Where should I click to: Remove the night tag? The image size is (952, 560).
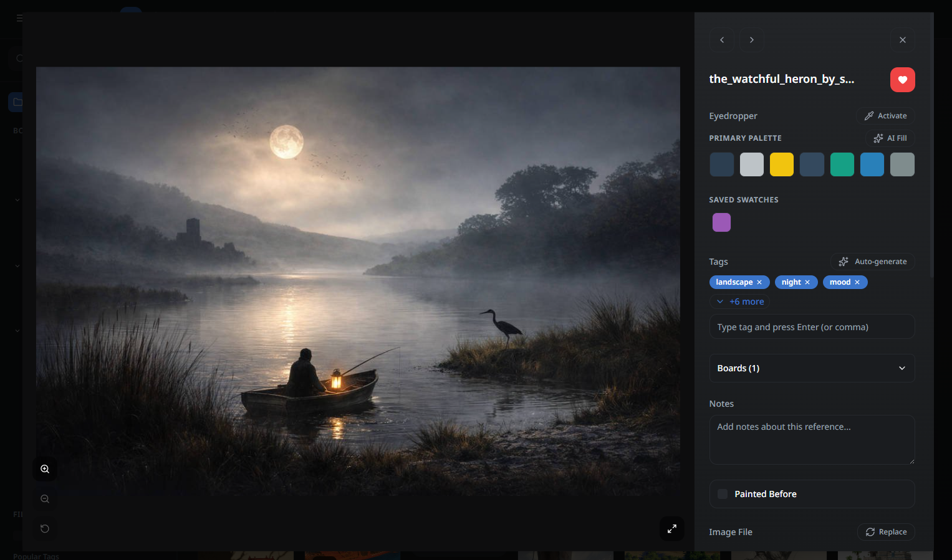tap(807, 282)
